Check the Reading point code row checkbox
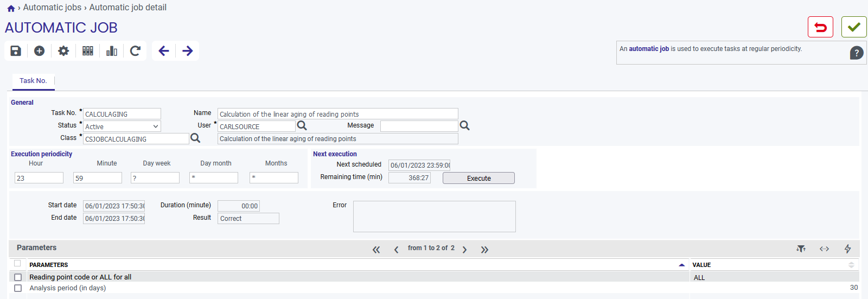 pyautogui.click(x=18, y=277)
